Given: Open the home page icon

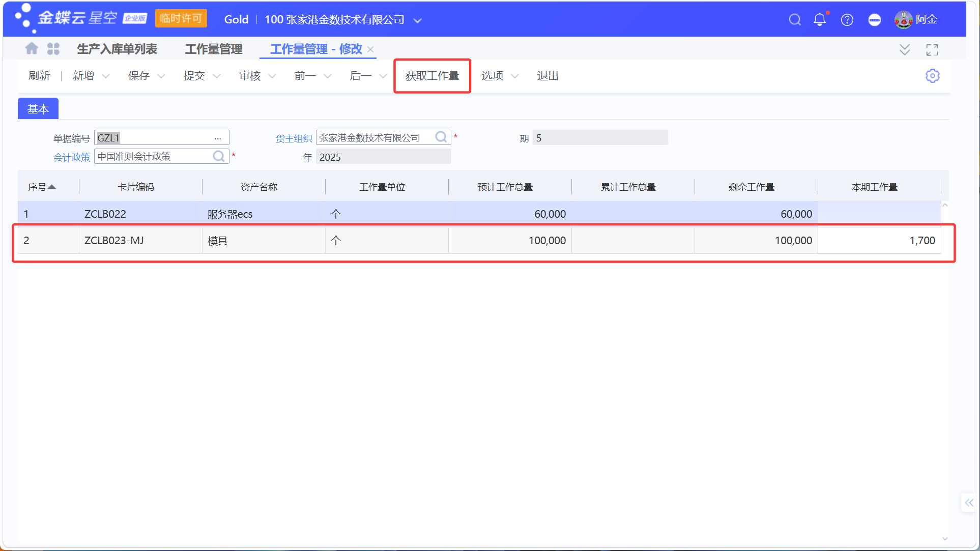Looking at the screenshot, I should (x=32, y=49).
